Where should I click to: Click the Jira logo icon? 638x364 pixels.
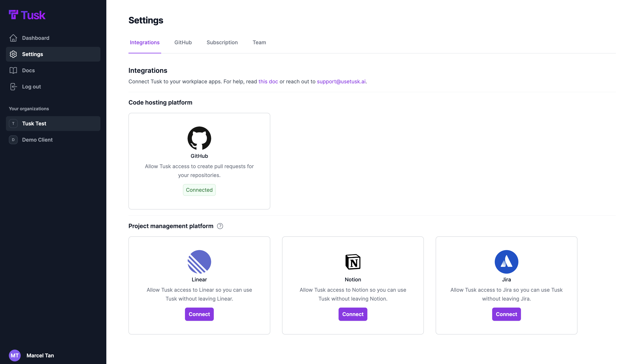[x=506, y=262]
